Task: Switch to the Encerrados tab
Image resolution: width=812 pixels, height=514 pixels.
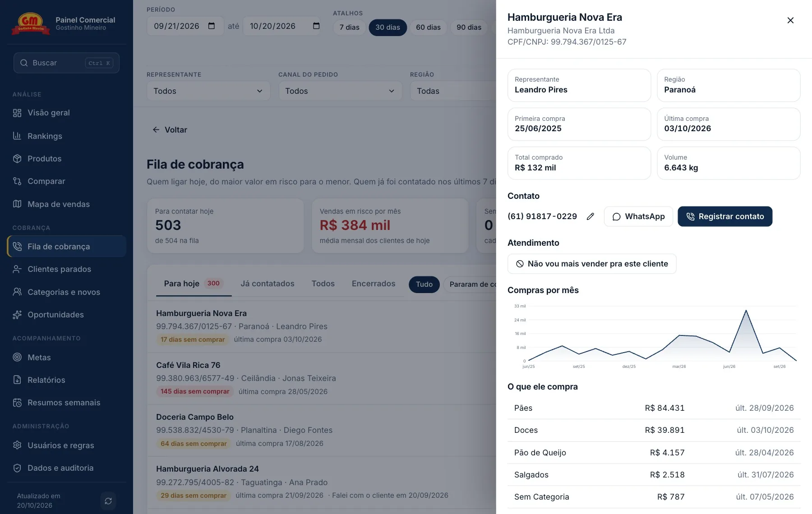Action: click(x=374, y=284)
